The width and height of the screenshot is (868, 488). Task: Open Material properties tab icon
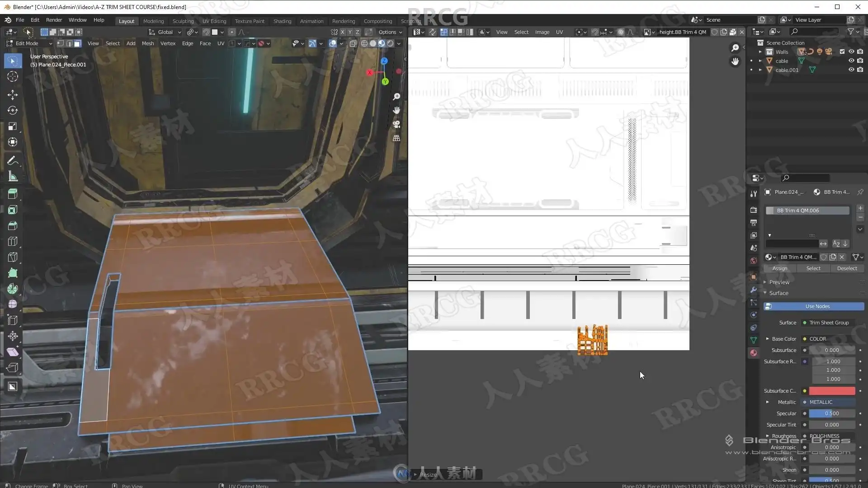click(754, 353)
